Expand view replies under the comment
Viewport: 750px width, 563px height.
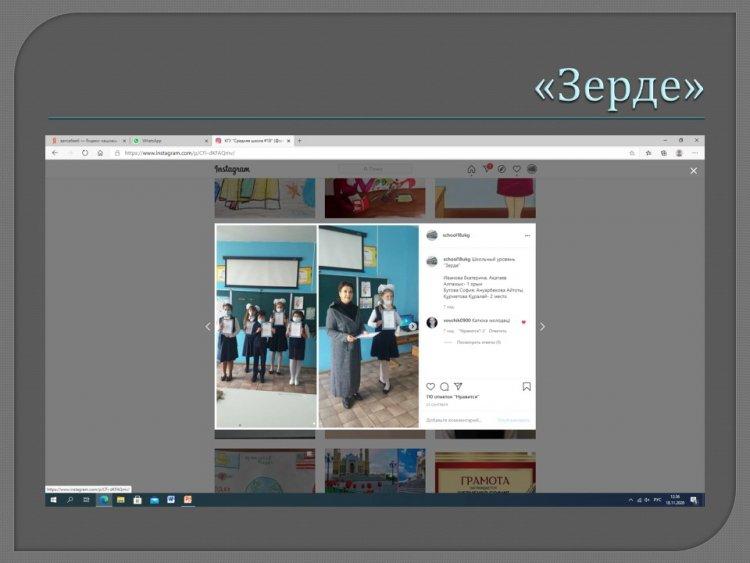[478, 342]
